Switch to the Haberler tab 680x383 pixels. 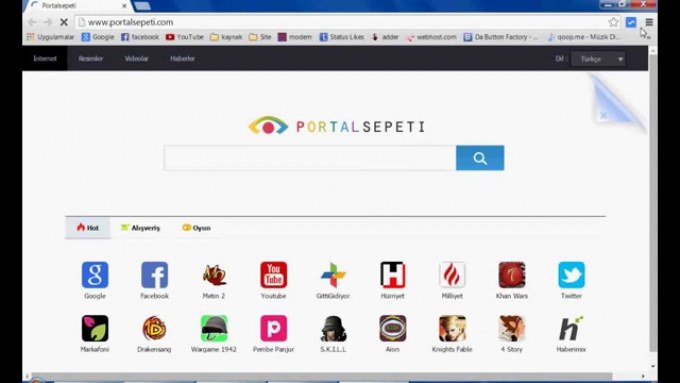coord(183,59)
